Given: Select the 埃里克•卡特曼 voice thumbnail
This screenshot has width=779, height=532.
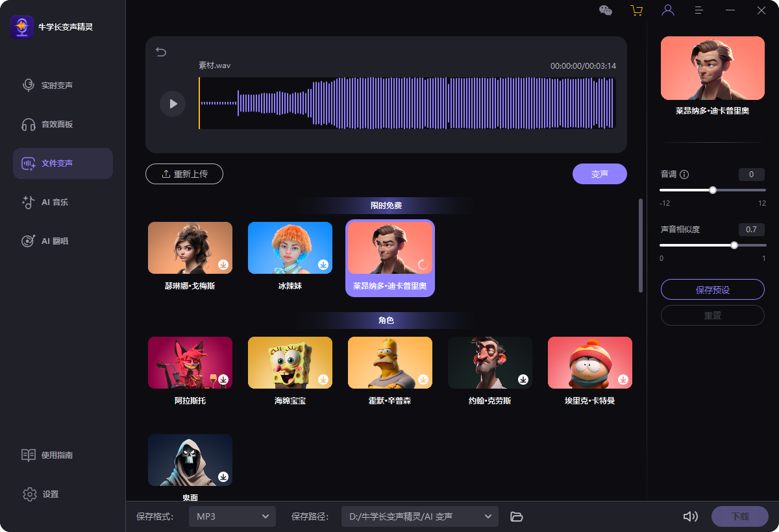Looking at the screenshot, I should point(590,363).
